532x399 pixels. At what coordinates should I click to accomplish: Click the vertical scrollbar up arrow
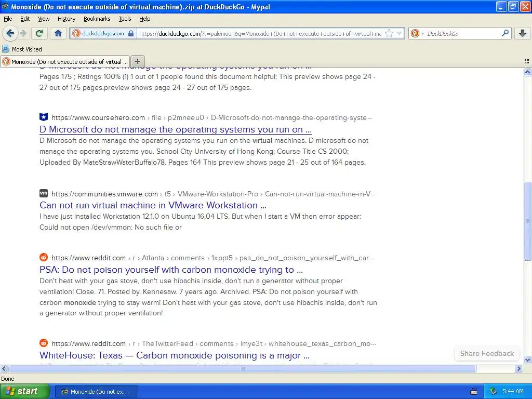(x=527, y=72)
